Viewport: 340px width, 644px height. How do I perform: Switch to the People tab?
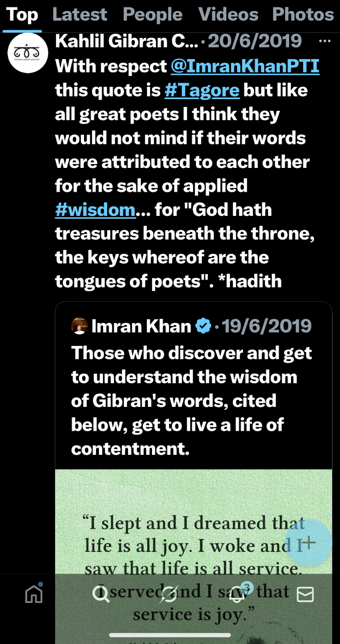[x=152, y=15]
